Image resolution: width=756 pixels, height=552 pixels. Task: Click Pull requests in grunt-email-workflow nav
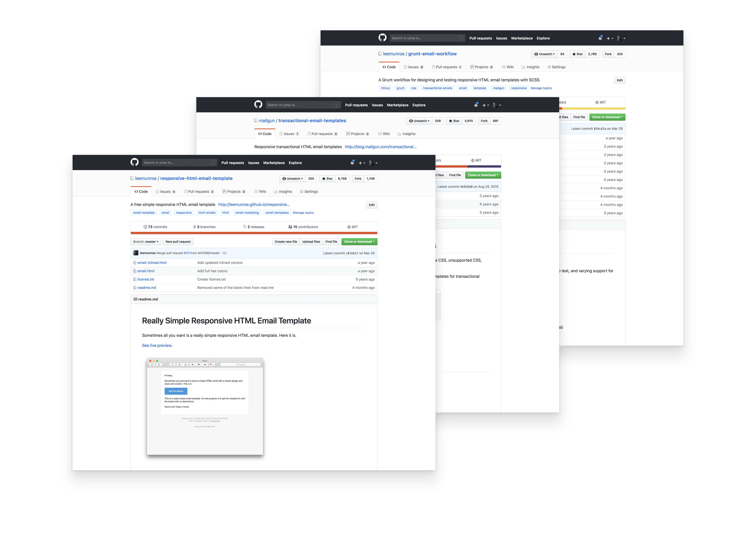tap(481, 38)
